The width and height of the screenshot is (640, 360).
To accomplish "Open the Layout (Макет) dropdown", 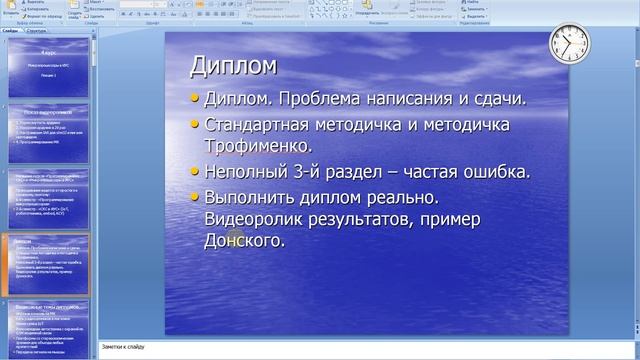I will click(94, 2).
